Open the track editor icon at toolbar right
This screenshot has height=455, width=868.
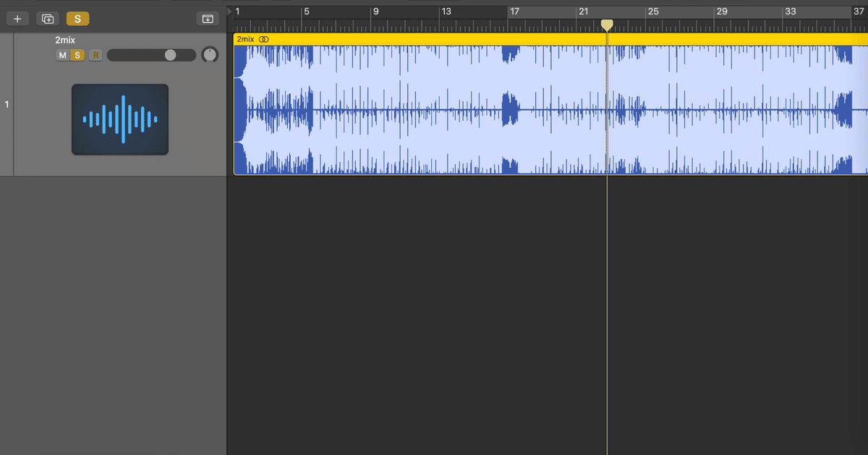coord(208,18)
